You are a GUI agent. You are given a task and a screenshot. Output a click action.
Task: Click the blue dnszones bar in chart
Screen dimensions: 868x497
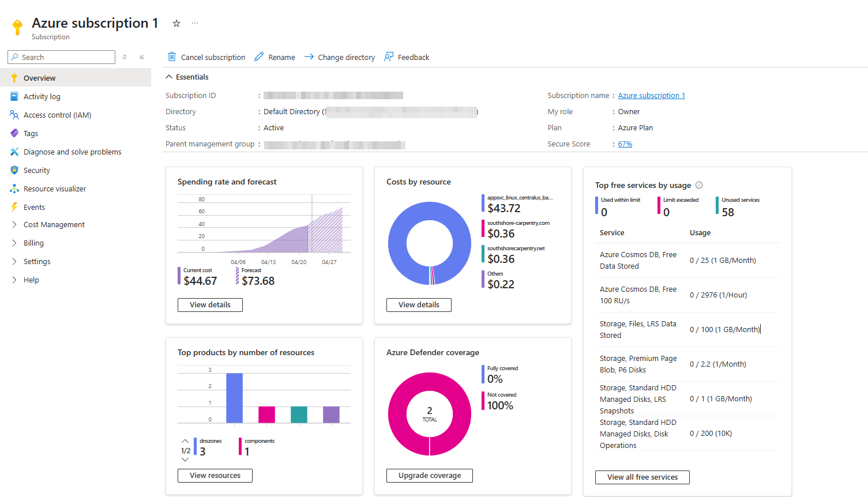click(x=234, y=398)
